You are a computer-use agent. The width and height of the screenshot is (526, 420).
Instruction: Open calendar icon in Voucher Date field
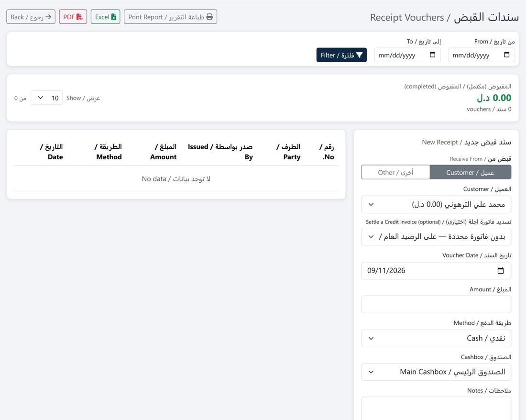coord(501,270)
